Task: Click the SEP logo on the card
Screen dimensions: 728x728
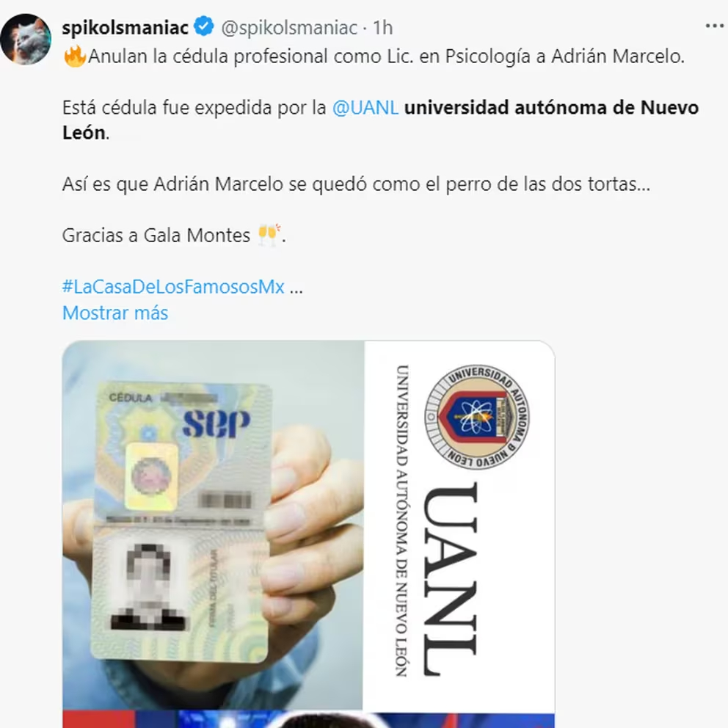Action: [x=216, y=423]
